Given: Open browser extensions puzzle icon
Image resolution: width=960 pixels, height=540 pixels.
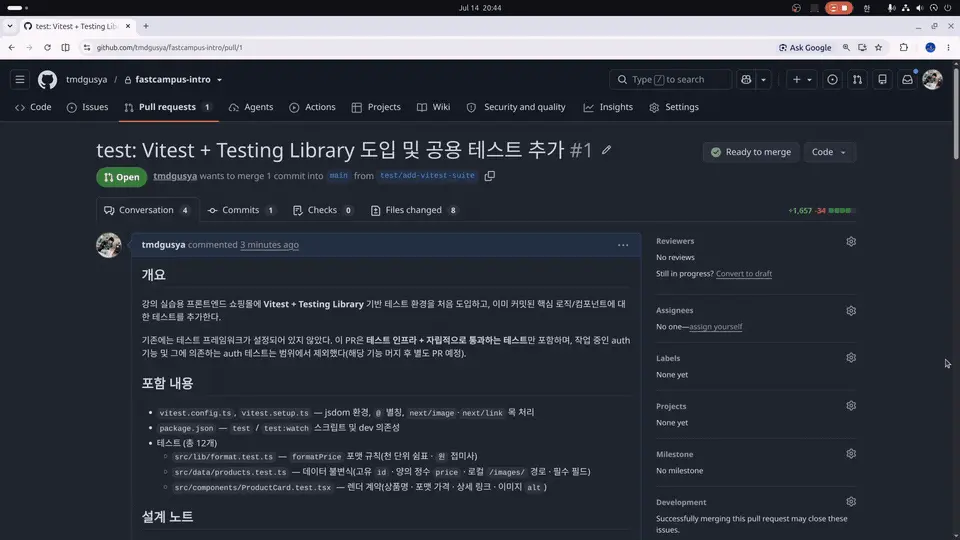Looking at the screenshot, I should tap(904, 47).
